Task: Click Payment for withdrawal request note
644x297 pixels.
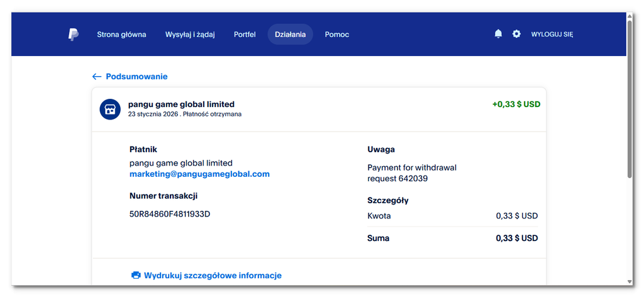Action: click(412, 173)
